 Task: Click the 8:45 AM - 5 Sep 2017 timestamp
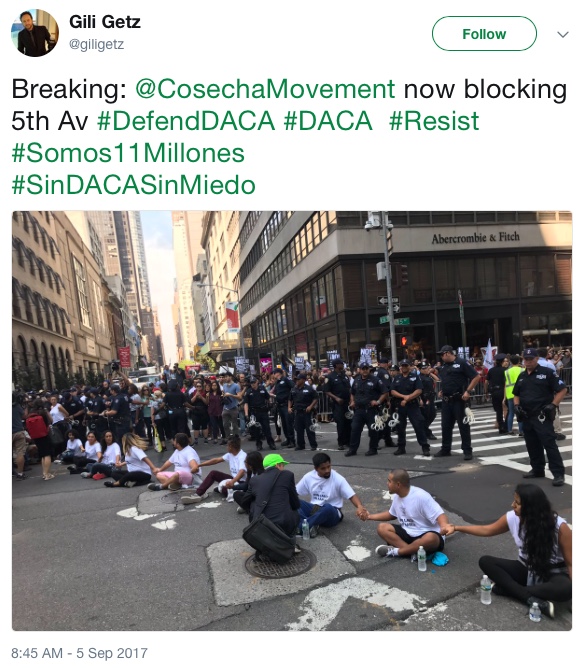[79, 653]
